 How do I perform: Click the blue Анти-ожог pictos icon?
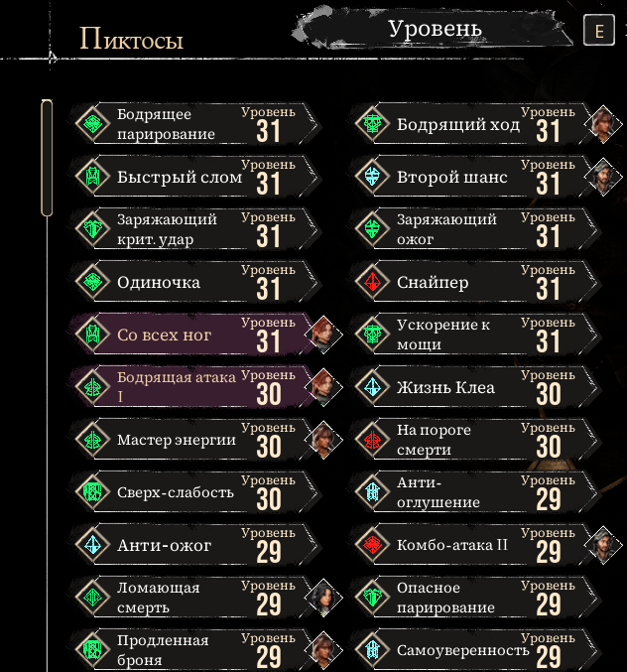tap(93, 545)
